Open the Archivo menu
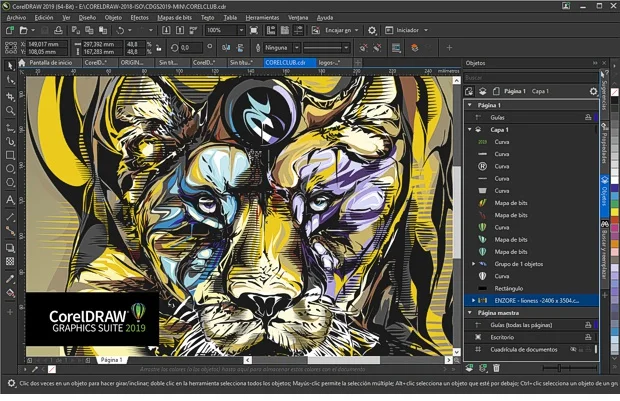Image resolution: width=620 pixels, height=401 pixels. pyautogui.click(x=17, y=18)
